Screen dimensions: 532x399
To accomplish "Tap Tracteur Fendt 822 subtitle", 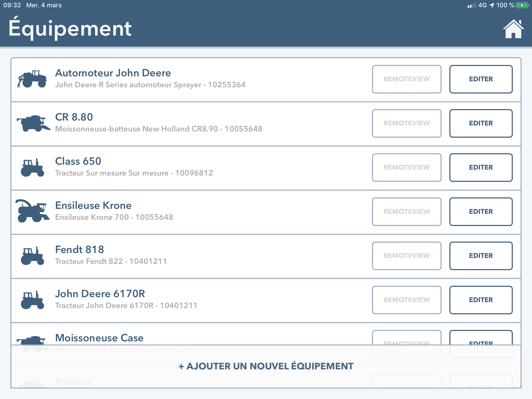I will 111,261.
